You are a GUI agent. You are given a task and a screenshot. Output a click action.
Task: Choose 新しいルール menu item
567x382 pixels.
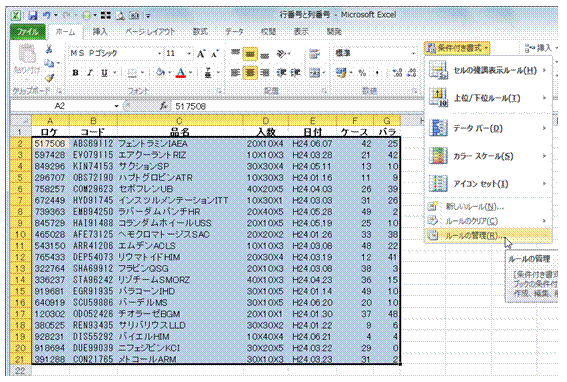[x=488, y=207]
